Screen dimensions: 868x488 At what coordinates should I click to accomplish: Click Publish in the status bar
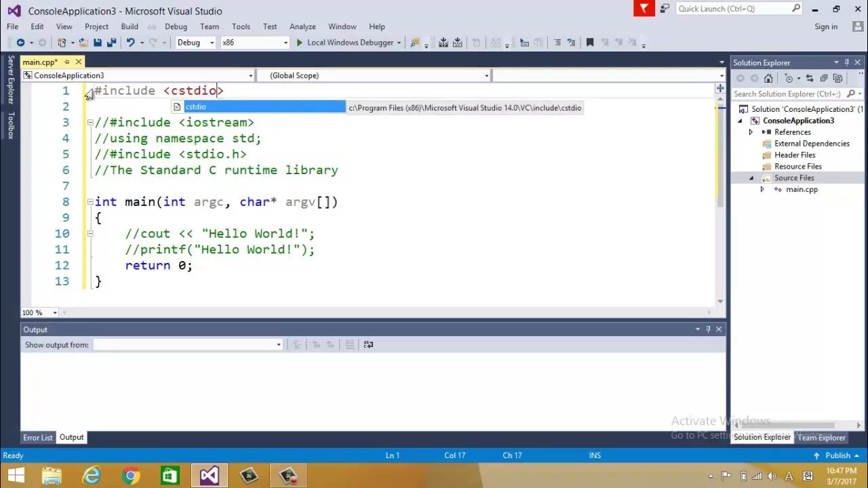[x=837, y=455]
